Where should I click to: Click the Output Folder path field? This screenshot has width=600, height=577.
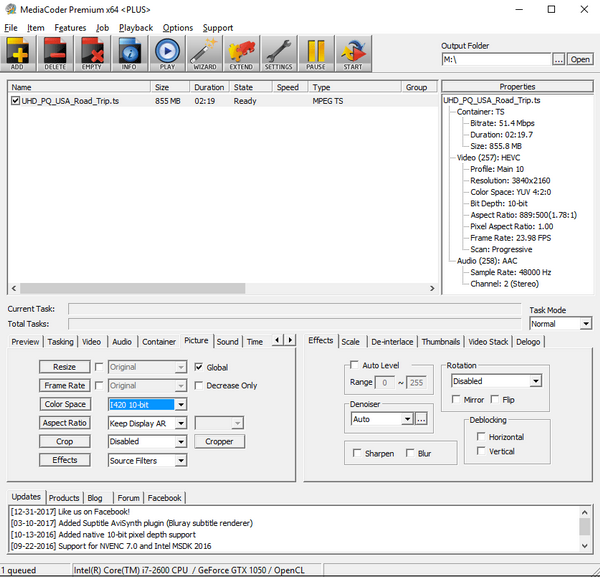click(495, 59)
